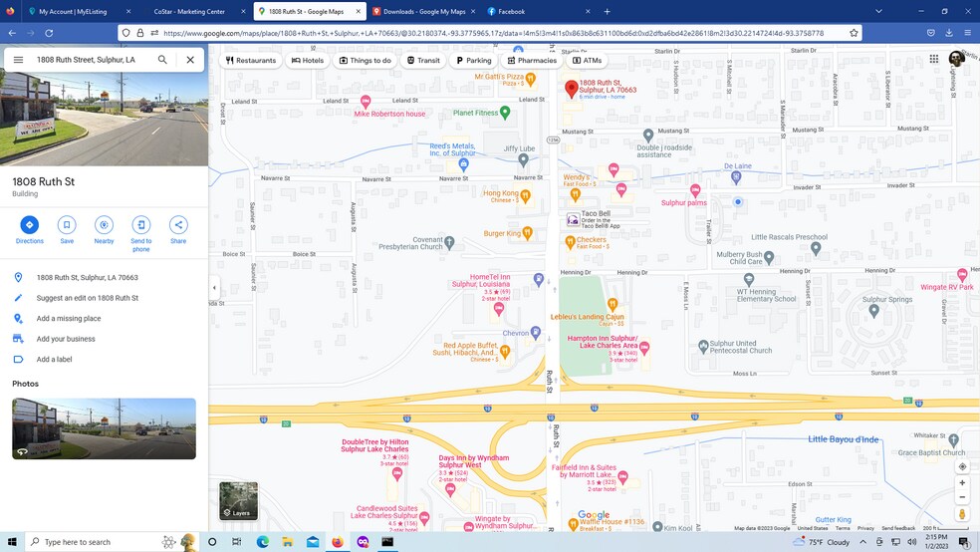Collapse the side panel arrow
Viewport: 980px width, 552px height.
(214, 288)
